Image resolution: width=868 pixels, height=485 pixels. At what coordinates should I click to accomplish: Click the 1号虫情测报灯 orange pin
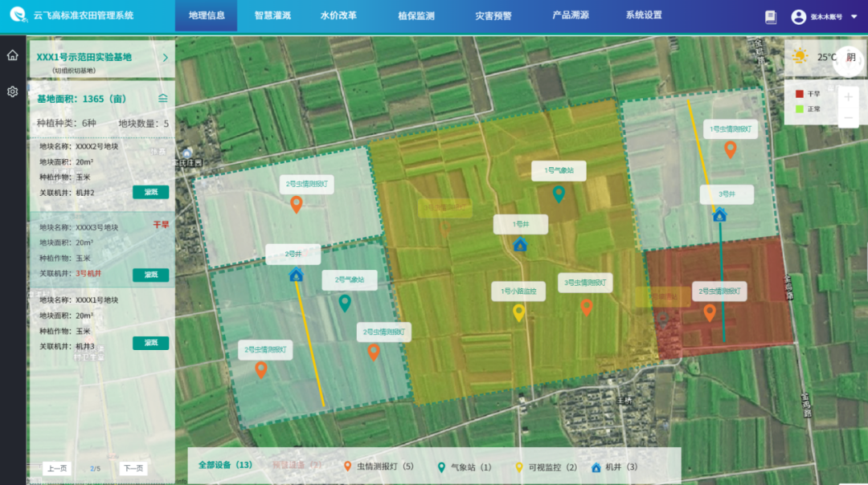click(x=730, y=149)
